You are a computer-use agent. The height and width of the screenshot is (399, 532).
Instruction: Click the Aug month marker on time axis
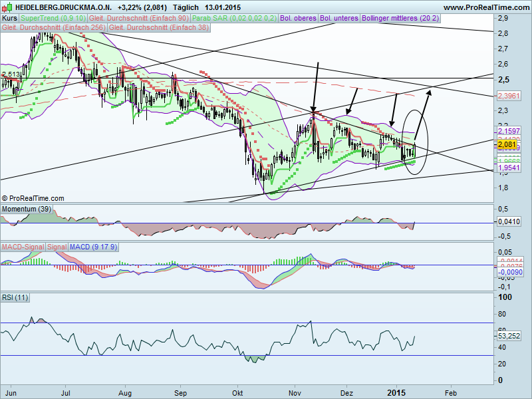pyautogui.click(x=125, y=393)
